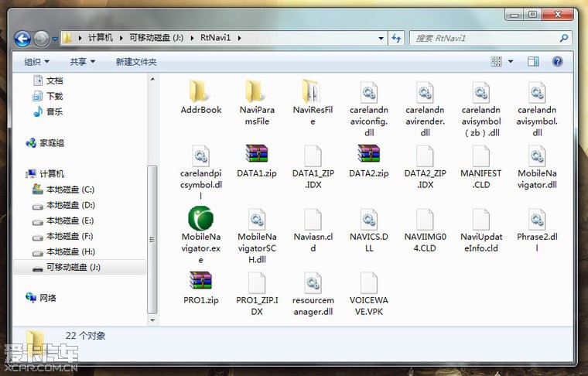
Task: Select carelandnaviconfig.dll file icon
Action: click(369, 92)
